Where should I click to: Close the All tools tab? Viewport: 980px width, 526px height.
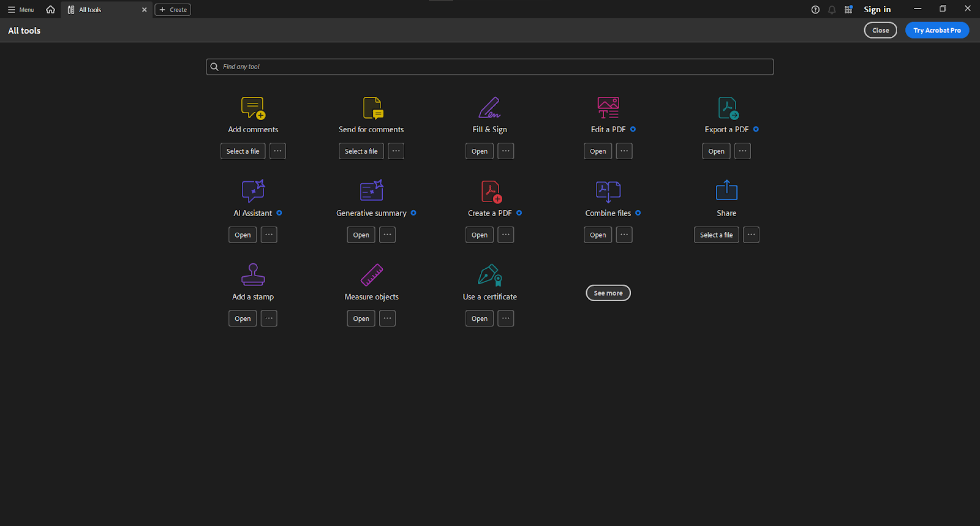click(145, 10)
